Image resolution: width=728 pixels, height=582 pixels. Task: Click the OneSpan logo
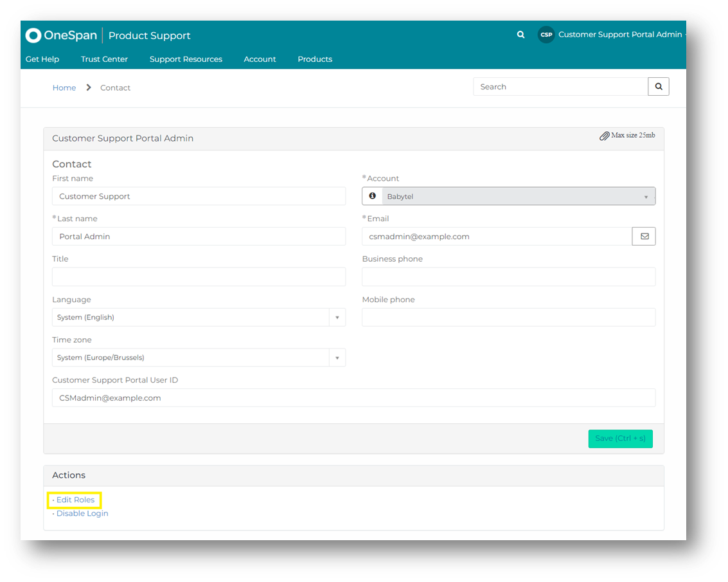pos(61,35)
